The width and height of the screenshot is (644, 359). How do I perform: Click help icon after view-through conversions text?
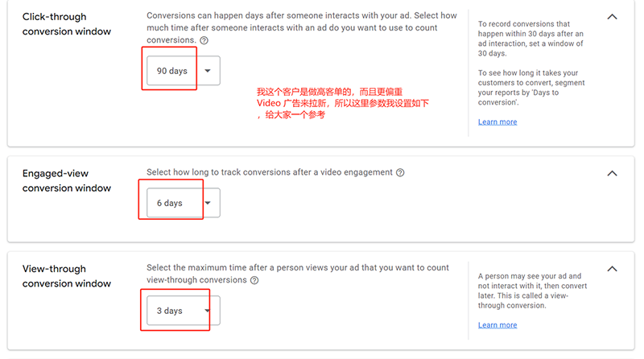(254, 280)
